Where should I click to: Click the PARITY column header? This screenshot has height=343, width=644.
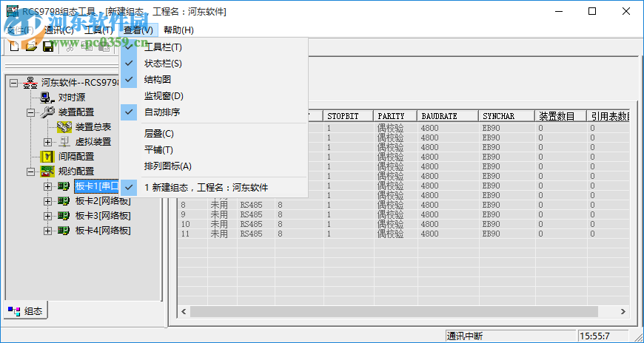pos(395,116)
